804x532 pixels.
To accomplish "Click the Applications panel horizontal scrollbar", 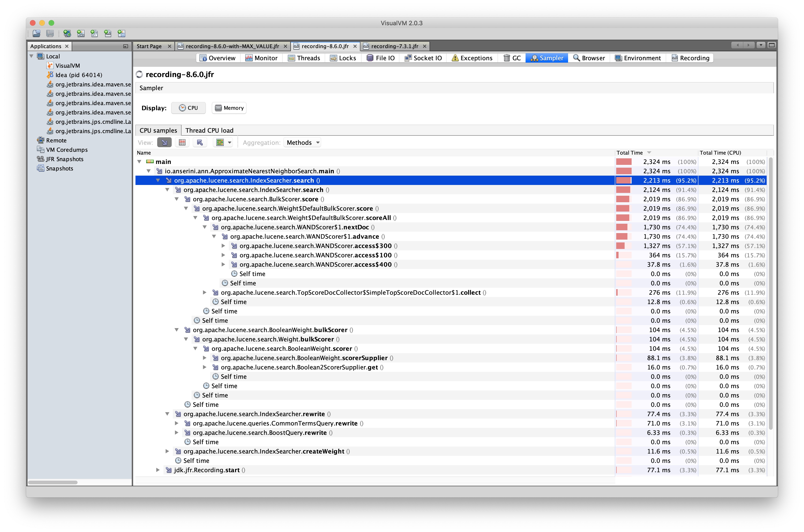I will click(53, 482).
